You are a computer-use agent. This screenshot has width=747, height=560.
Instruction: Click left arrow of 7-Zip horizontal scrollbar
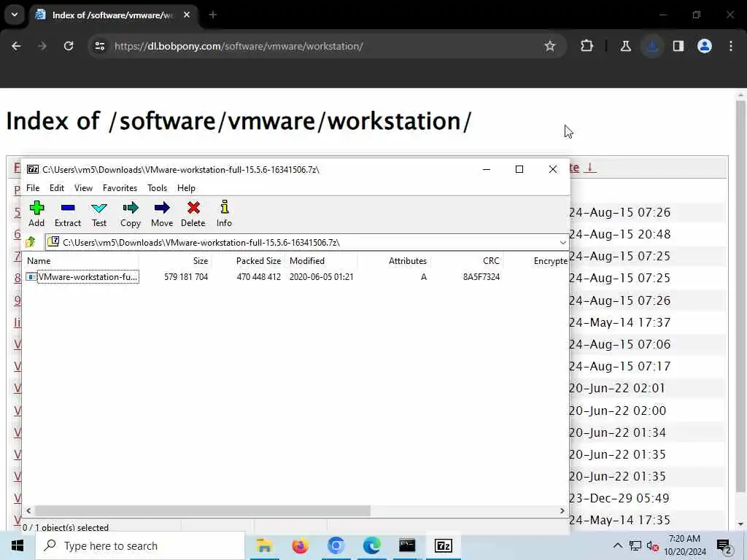pyautogui.click(x=28, y=510)
